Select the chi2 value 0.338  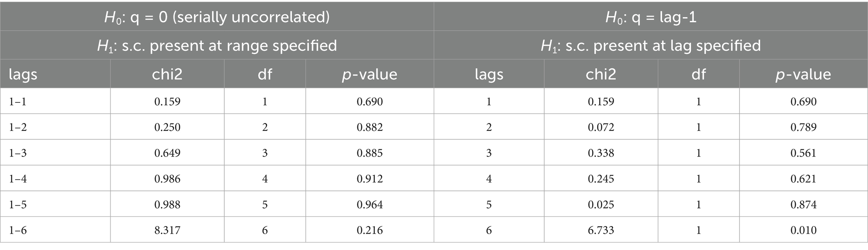tap(601, 153)
